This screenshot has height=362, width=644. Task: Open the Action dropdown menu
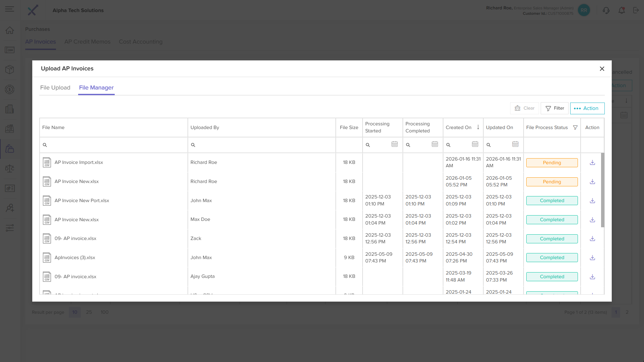point(587,108)
